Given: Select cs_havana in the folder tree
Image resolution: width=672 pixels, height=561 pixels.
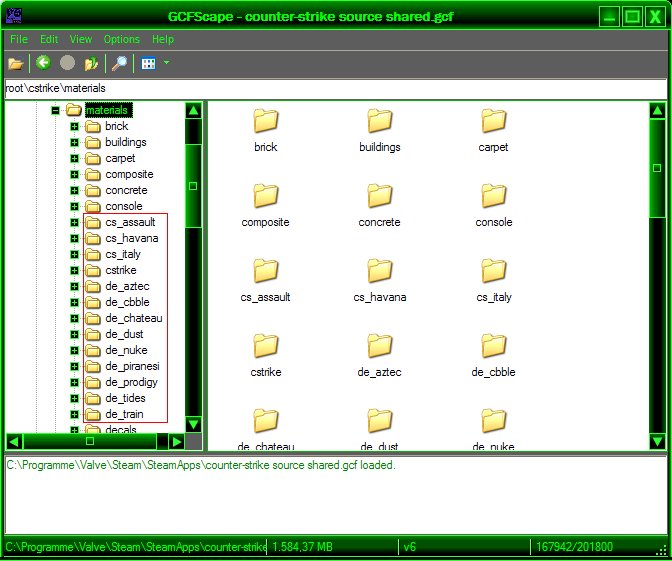Looking at the screenshot, I should click(x=132, y=238).
